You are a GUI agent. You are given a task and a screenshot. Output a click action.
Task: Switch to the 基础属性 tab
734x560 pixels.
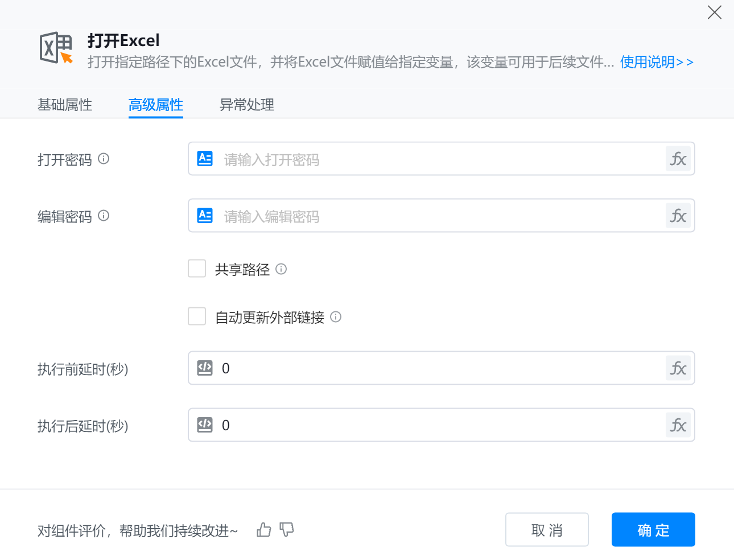coord(65,105)
